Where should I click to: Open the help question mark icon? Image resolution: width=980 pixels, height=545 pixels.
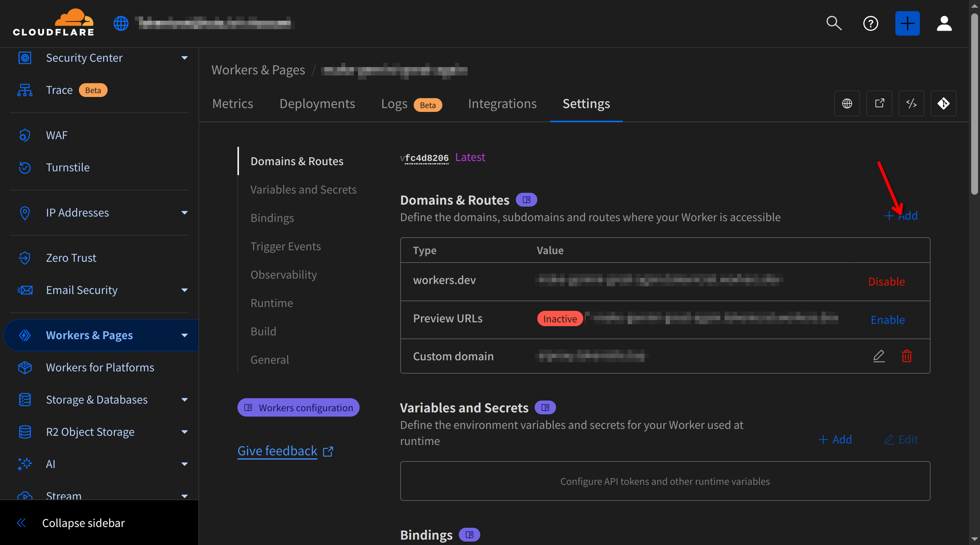coord(870,23)
